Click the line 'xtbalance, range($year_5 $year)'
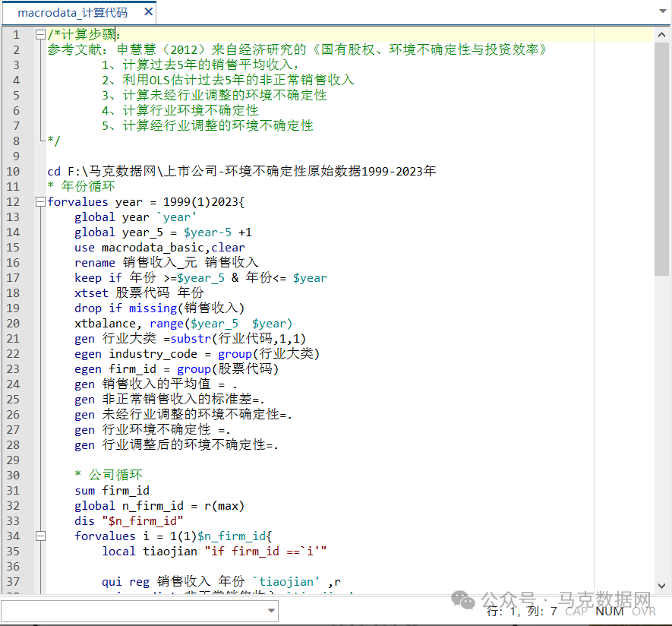This screenshot has height=626, width=672. (x=184, y=324)
